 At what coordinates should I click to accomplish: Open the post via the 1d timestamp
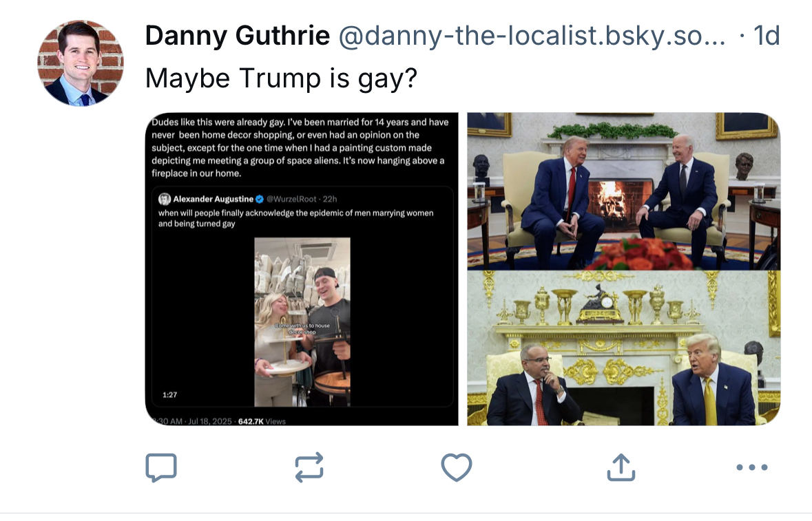pos(767,36)
